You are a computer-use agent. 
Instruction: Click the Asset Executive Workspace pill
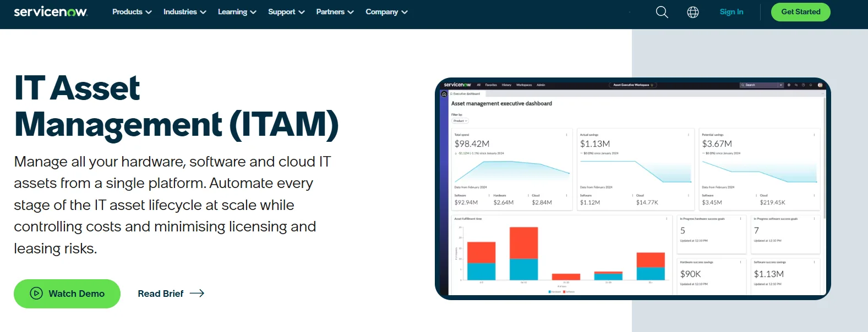point(633,85)
